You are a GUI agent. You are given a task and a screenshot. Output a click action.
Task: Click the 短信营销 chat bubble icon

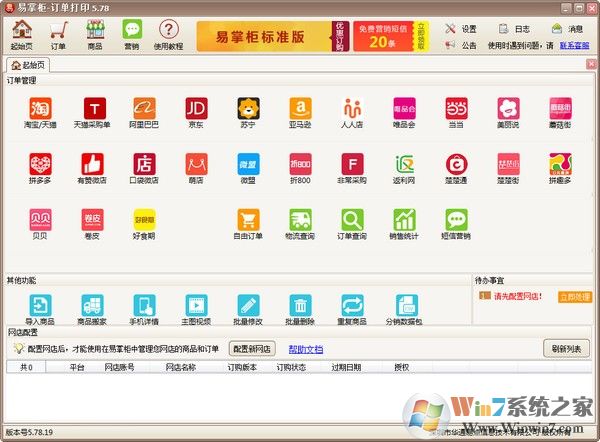coord(457,220)
